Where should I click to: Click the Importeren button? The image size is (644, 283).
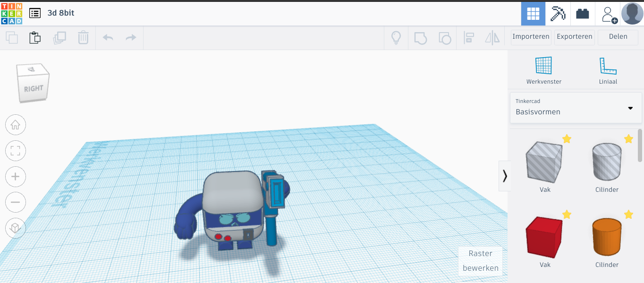click(x=531, y=37)
